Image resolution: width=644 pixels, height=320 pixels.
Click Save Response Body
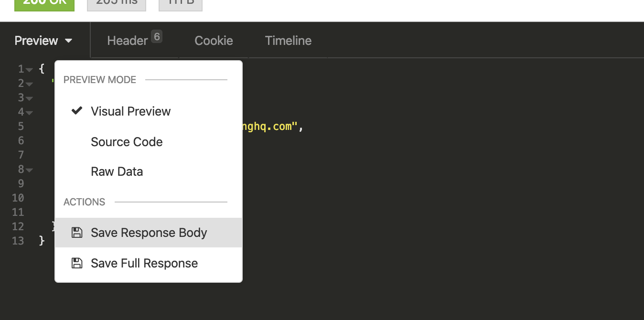(149, 233)
